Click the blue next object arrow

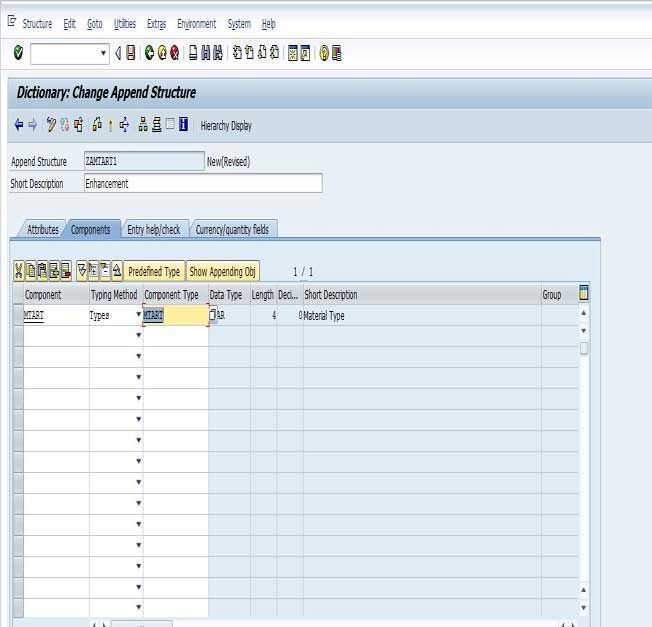[32, 124]
